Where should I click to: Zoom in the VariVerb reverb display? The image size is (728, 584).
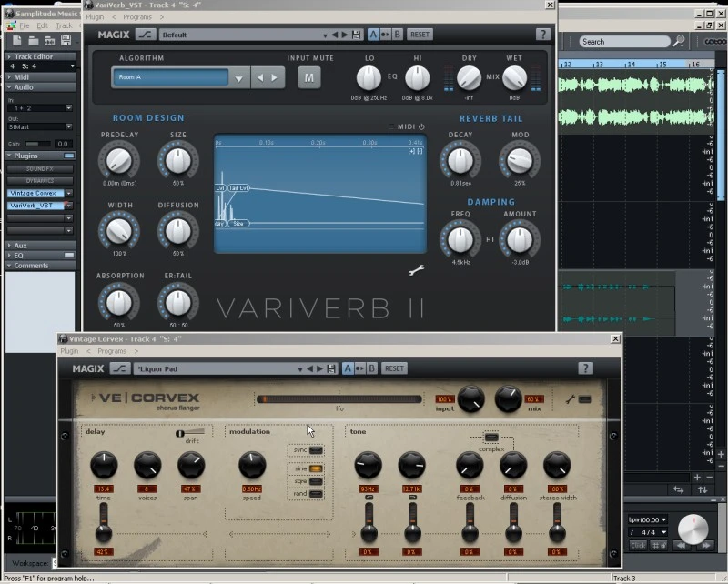point(411,151)
